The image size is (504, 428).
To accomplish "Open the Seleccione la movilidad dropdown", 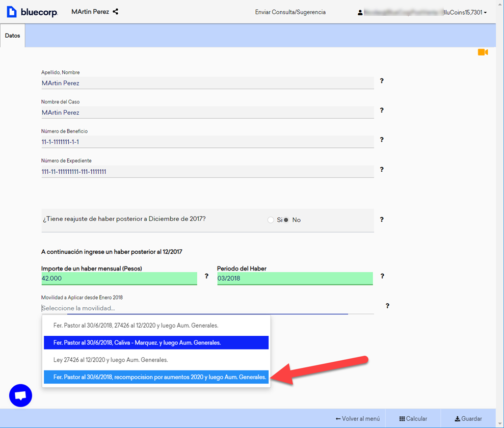I will [207, 308].
